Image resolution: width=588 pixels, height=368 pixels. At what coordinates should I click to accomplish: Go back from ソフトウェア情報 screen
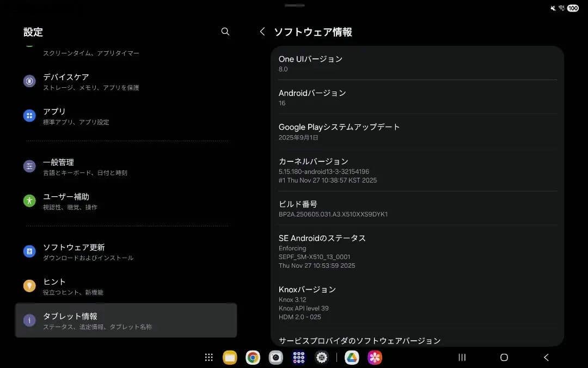262,32
